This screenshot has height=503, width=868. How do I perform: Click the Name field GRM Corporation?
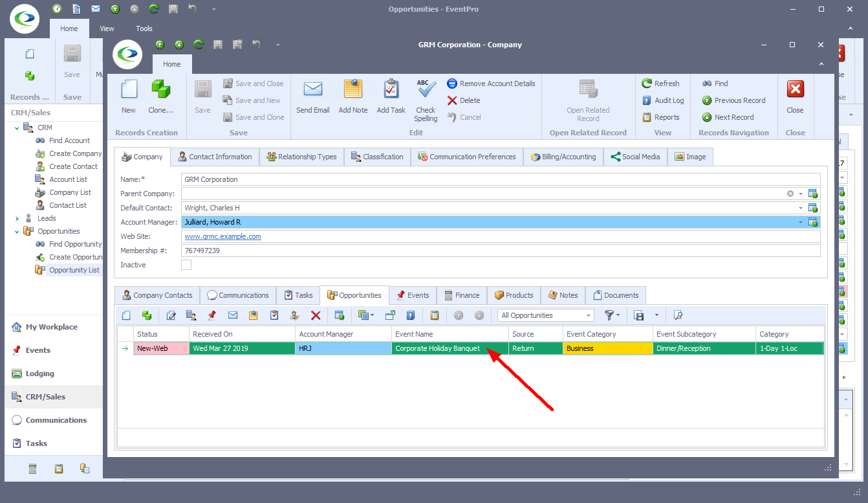tap(501, 179)
